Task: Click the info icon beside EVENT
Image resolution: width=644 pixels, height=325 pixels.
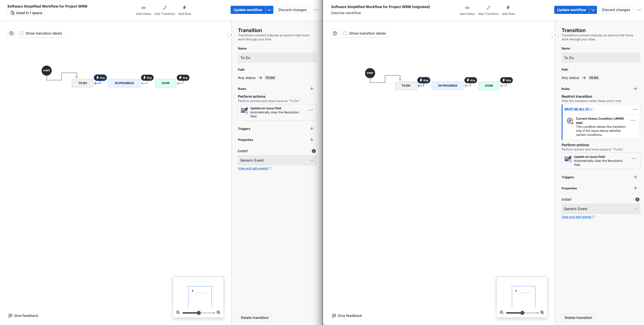Action: pyautogui.click(x=314, y=151)
